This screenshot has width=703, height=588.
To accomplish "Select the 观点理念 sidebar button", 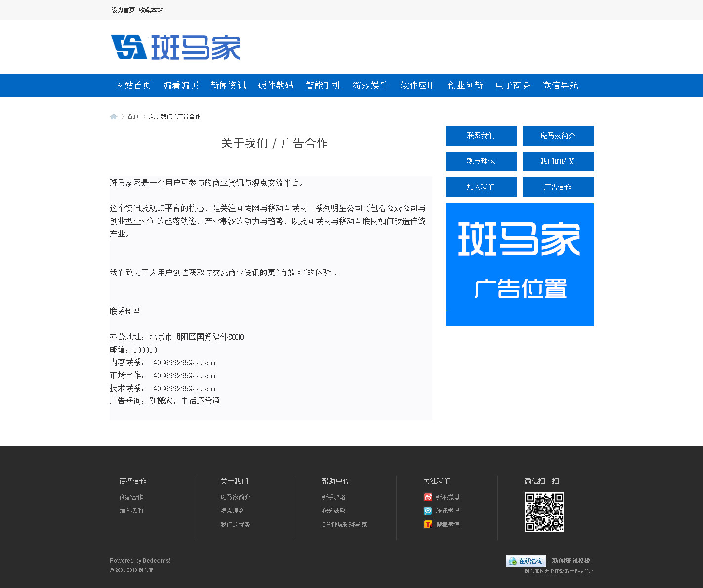I will click(x=481, y=161).
